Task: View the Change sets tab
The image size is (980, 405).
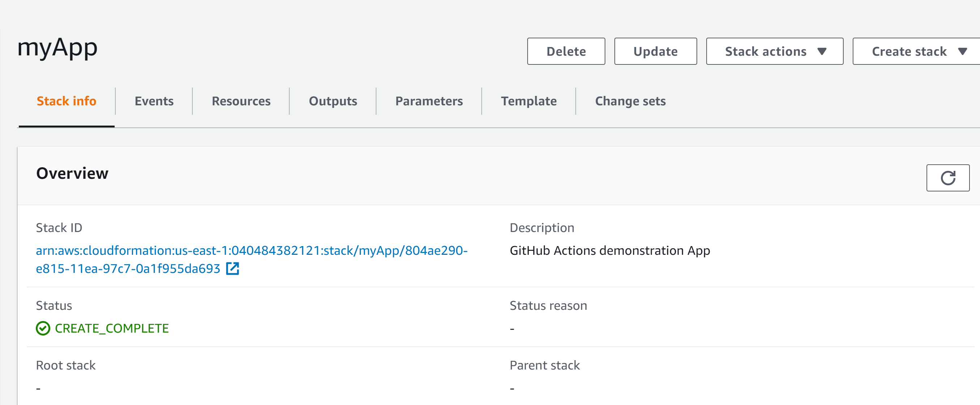Action: point(630,101)
